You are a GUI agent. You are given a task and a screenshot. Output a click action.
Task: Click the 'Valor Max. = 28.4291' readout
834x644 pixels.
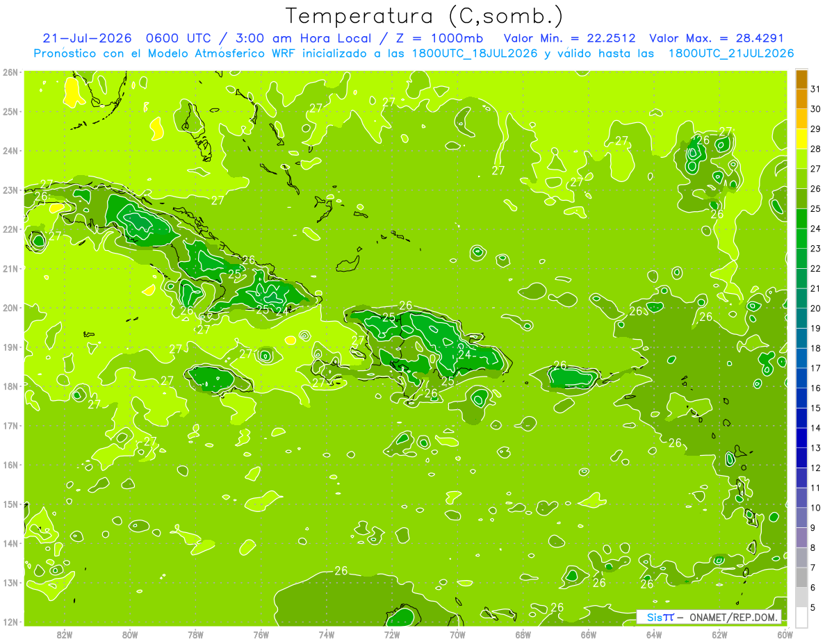tap(717, 38)
